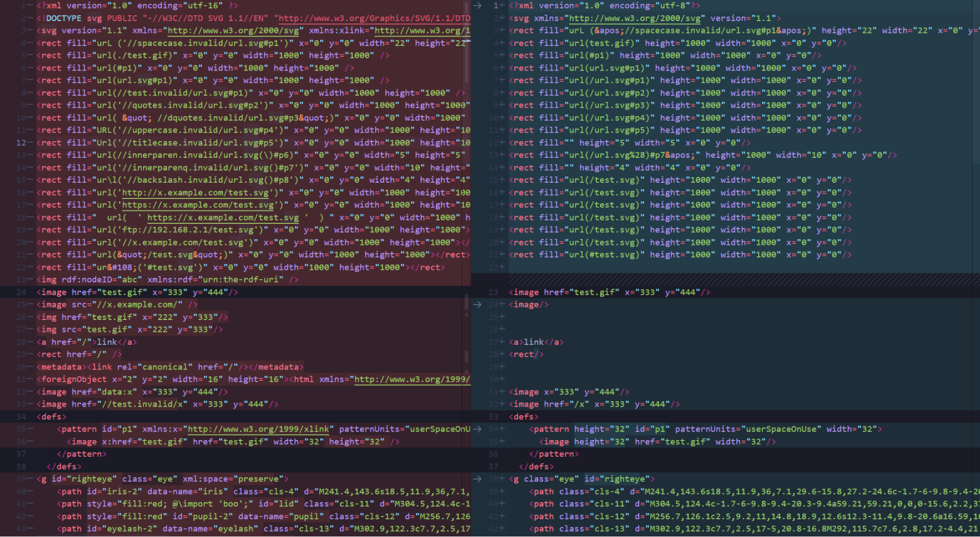Click the left '</defs>' closing tag
980x537 pixels.
[64, 466]
